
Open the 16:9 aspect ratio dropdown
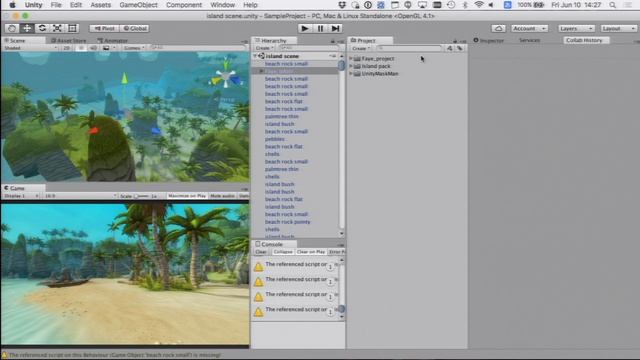(x=80, y=196)
